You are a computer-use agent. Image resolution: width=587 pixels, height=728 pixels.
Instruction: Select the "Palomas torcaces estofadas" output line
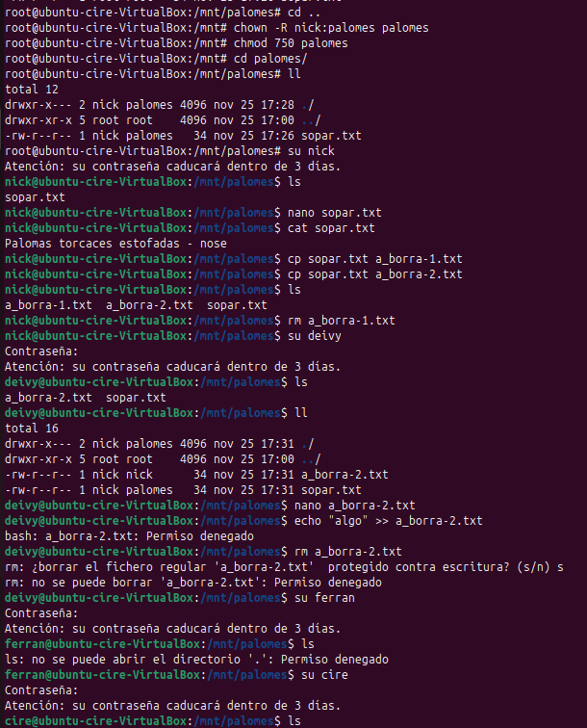[x=115, y=244]
